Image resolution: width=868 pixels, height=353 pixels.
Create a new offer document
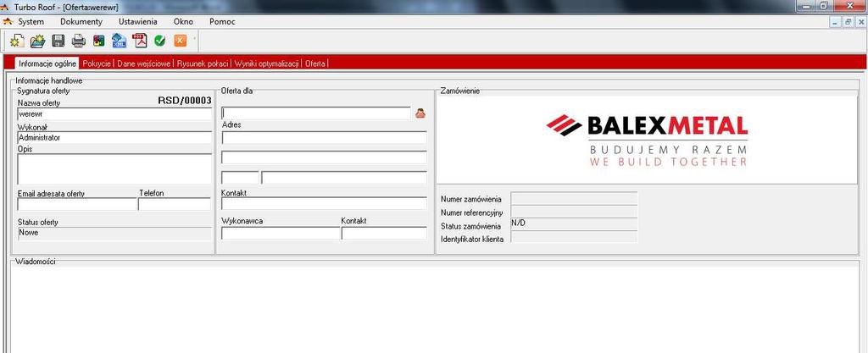click(17, 41)
